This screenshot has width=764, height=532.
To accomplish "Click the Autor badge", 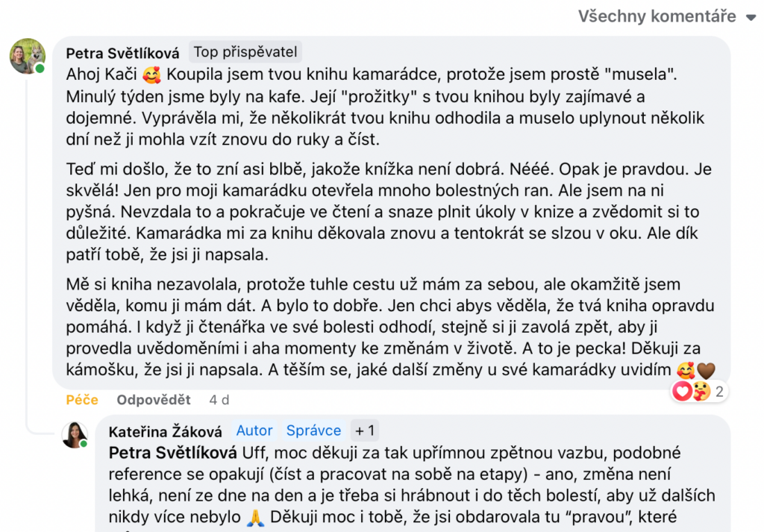I will point(254,431).
